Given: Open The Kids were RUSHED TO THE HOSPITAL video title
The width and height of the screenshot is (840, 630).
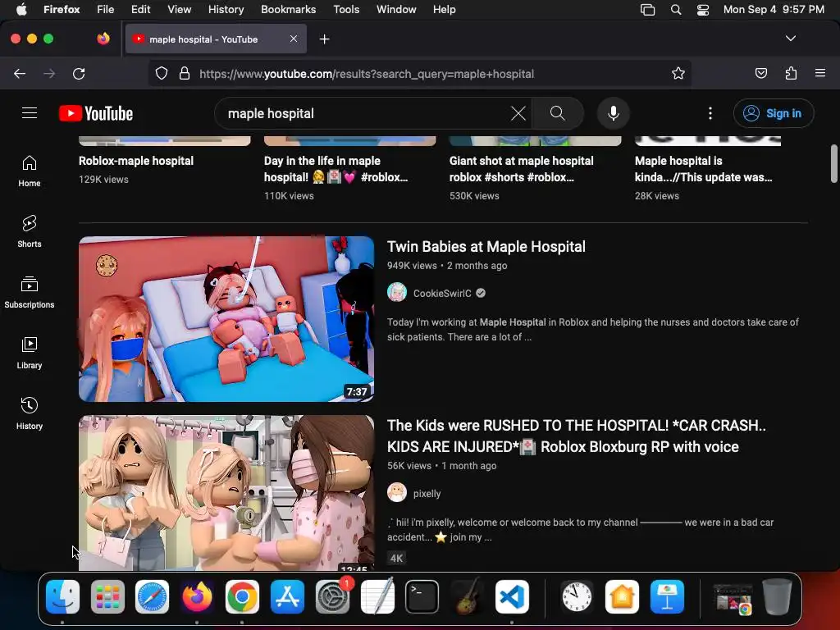Looking at the screenshot, I should [x=577, y=436].
